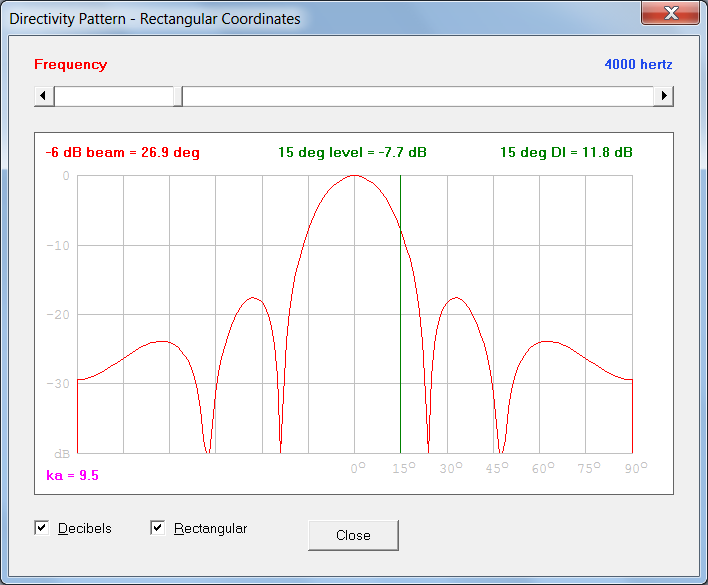708x585 pixels.
Task: Click the Close button
Action: click(353, 535)
